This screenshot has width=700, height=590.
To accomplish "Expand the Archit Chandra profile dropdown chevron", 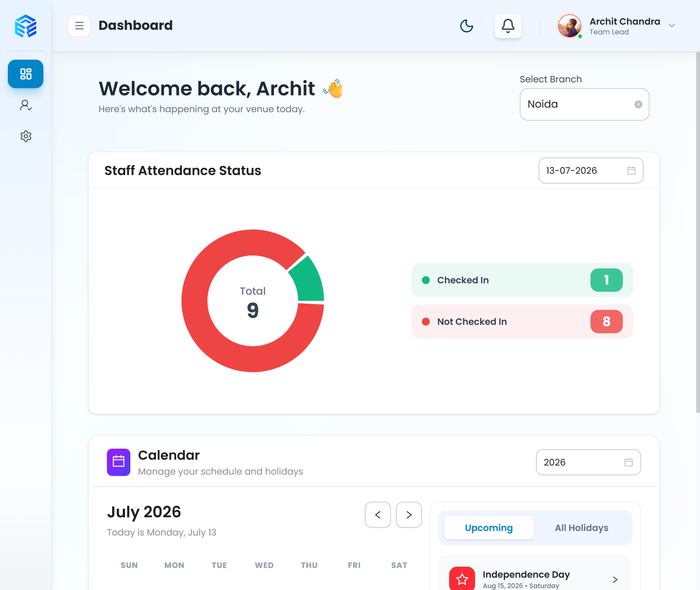I will pos(672,26).
